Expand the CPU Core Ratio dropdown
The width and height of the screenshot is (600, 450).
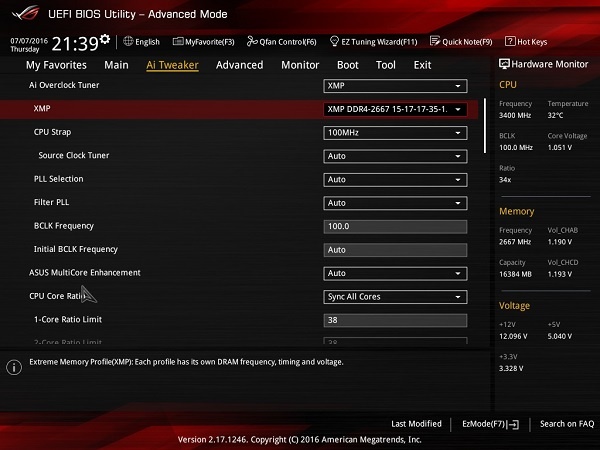[395, 297]
